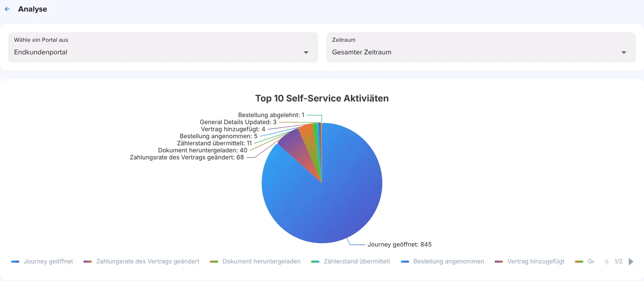644x281 pixels.
Task: Click the 'Analyse' page heading
Action: tap(33, 9)
